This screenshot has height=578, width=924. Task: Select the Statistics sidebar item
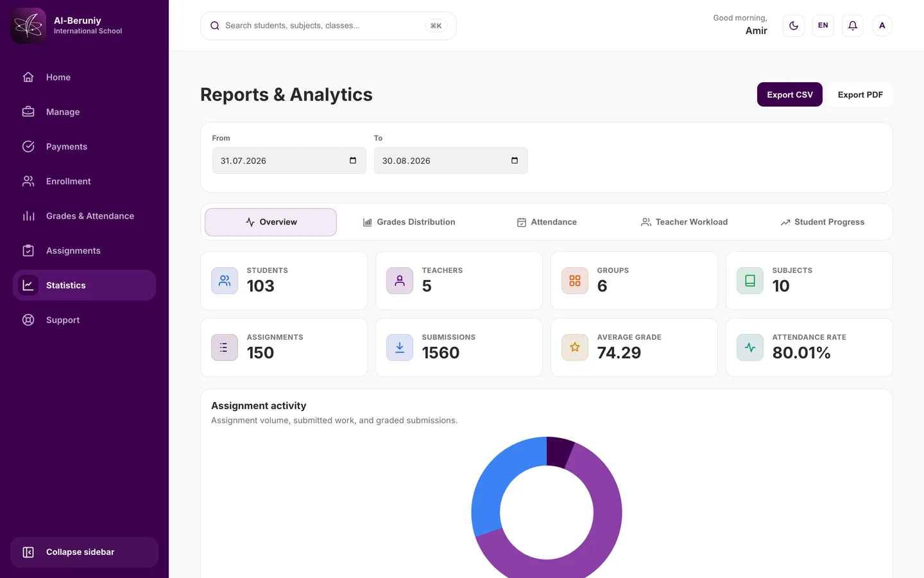coord(84,285)
